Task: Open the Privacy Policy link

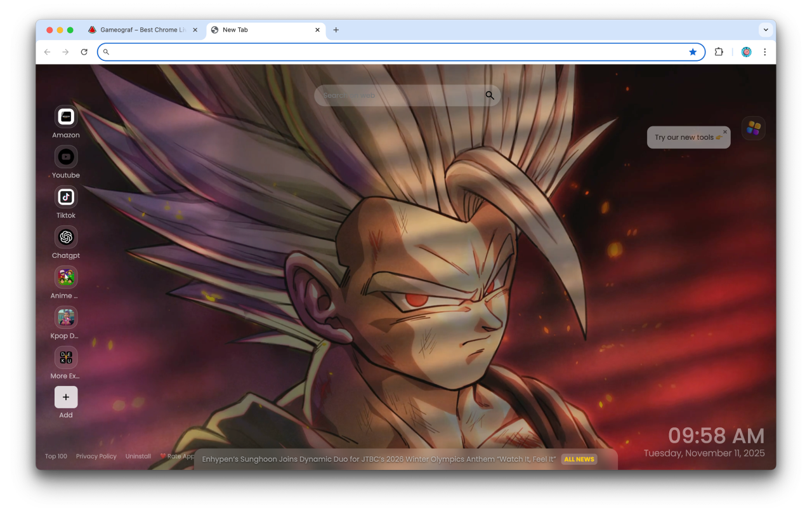Action: 96,456
